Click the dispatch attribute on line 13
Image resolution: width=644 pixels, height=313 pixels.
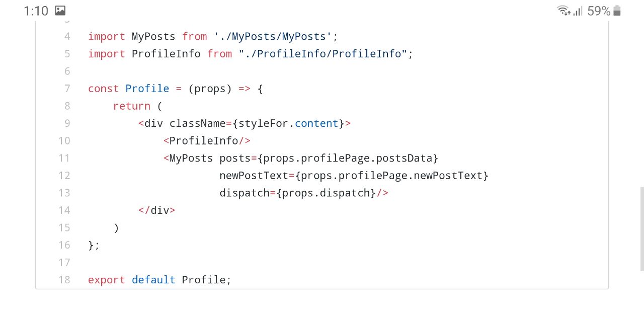tap(244, 193)
